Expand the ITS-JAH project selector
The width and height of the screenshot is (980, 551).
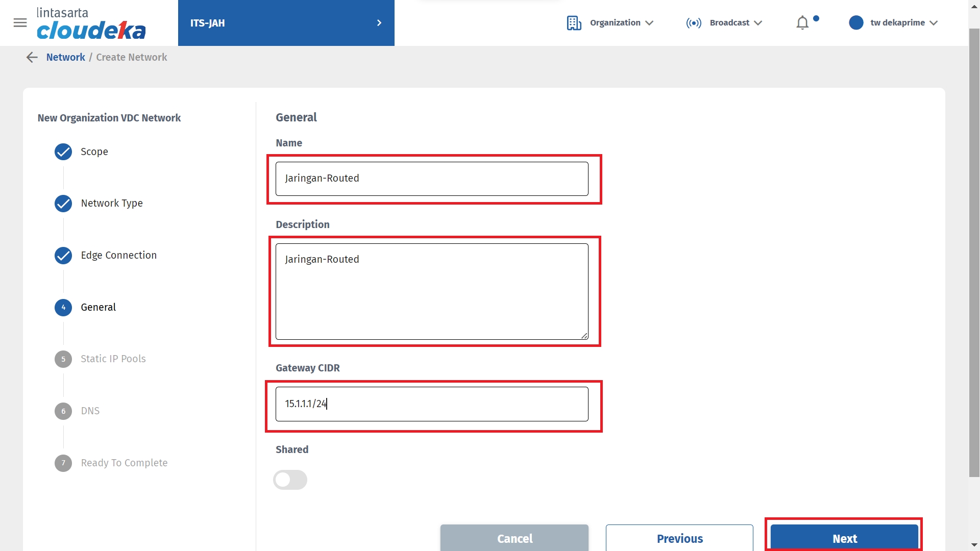tap(286, 23)
